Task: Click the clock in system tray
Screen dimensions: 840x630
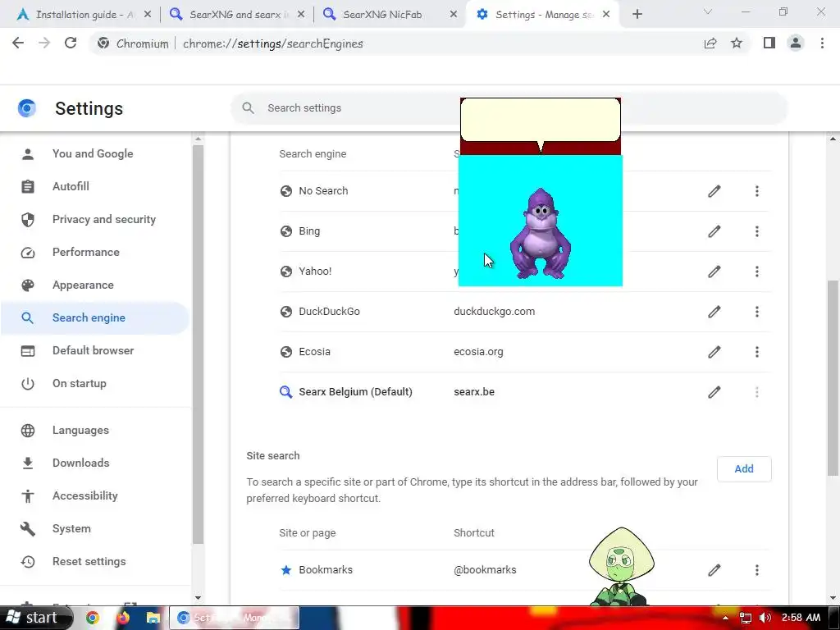Action: click(x=801, y=618)
